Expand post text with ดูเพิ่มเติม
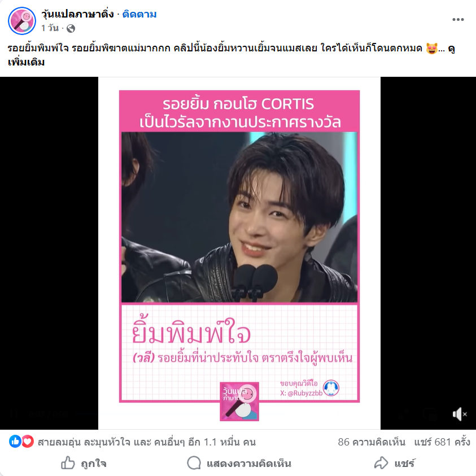 [x=231, y=55]
